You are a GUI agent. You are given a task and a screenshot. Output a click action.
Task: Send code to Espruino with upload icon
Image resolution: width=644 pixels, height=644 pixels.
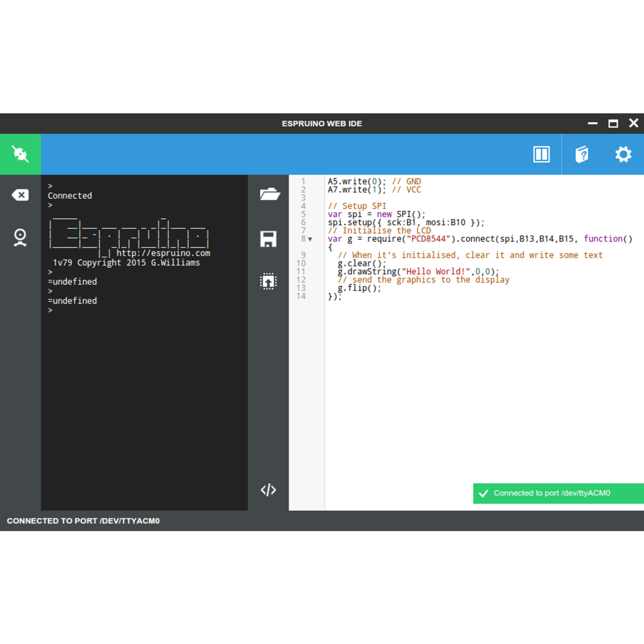click(268, 281)
